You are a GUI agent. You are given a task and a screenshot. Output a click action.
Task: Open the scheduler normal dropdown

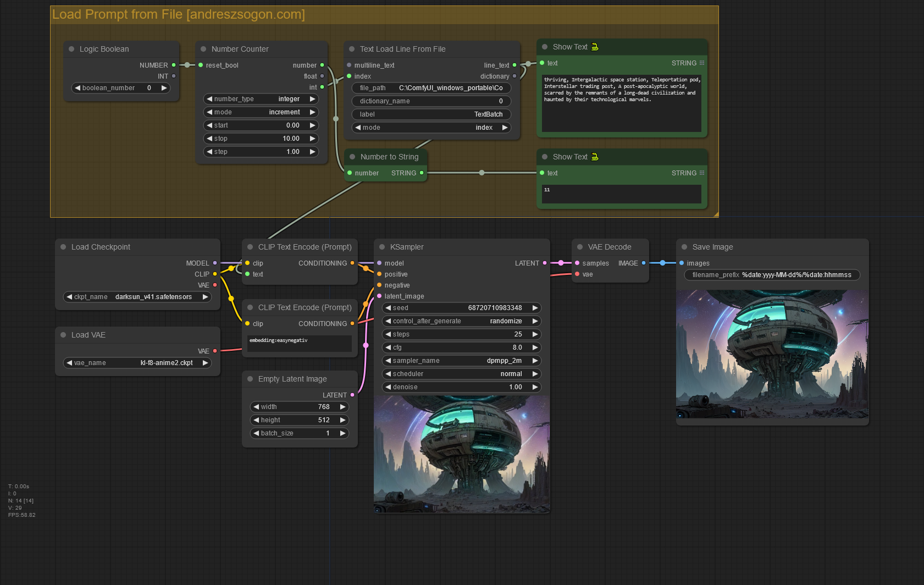pyautogui.click(x=462, y=374)
